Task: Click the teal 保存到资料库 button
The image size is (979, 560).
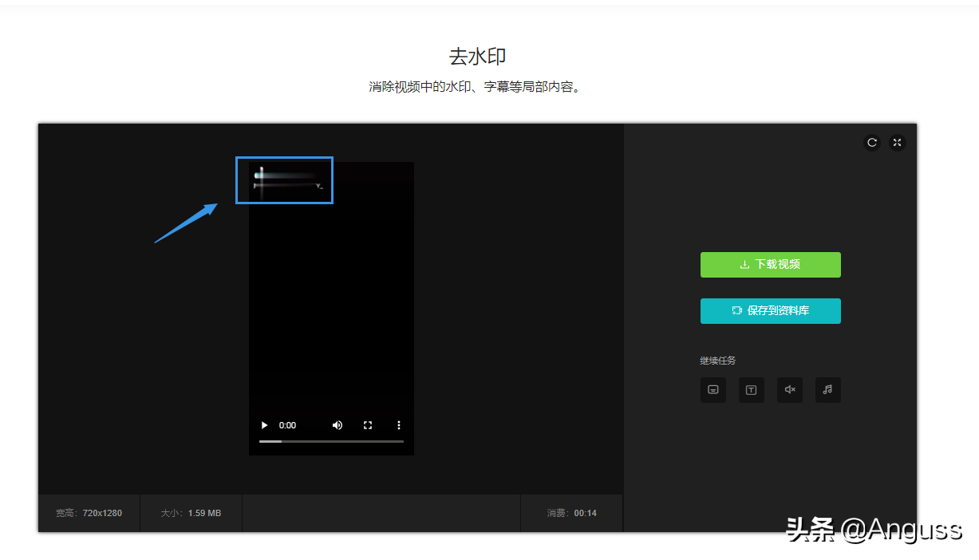Action: pyautogui.click(x=771, y=311)
